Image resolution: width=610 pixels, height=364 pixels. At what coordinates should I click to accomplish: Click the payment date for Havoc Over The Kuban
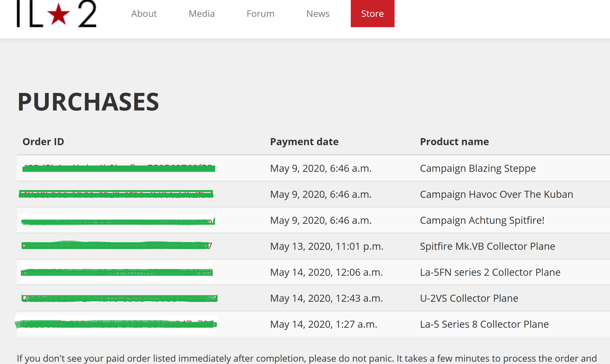coord(321,194)
